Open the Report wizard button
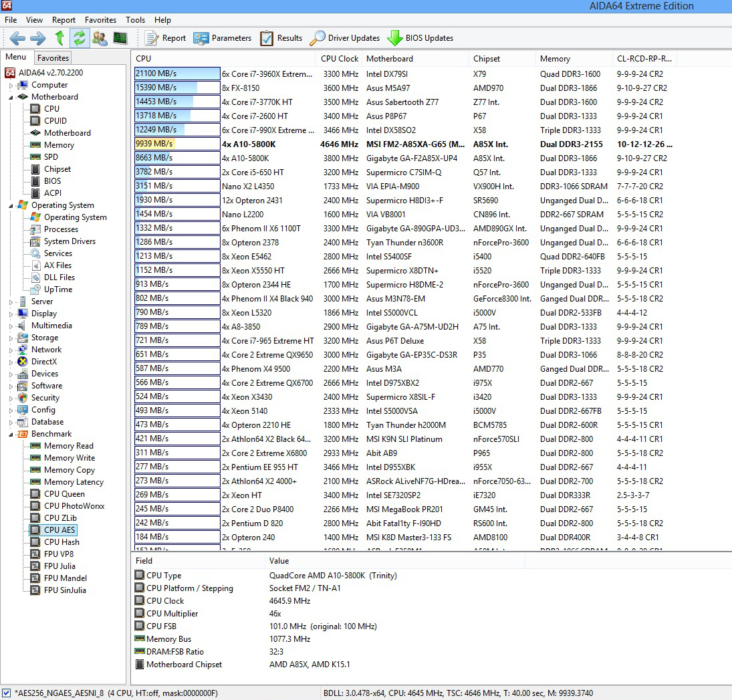The image size is (732, 700). (165, 38)
